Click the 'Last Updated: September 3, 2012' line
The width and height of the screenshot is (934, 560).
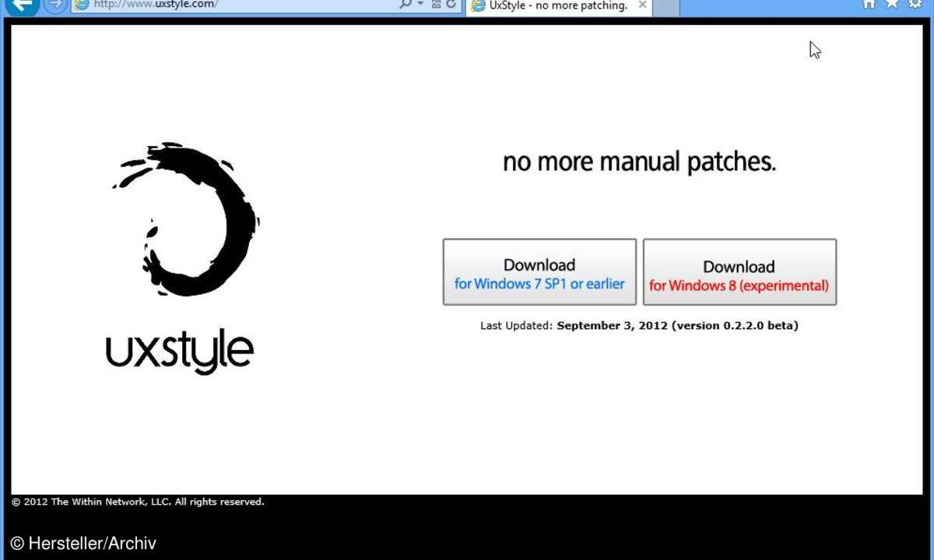click(639, 326)
